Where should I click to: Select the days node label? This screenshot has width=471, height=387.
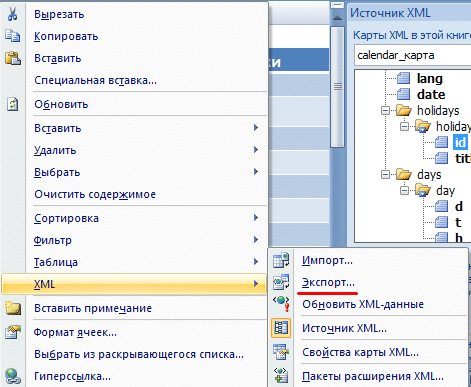click(x=429, y=175)
